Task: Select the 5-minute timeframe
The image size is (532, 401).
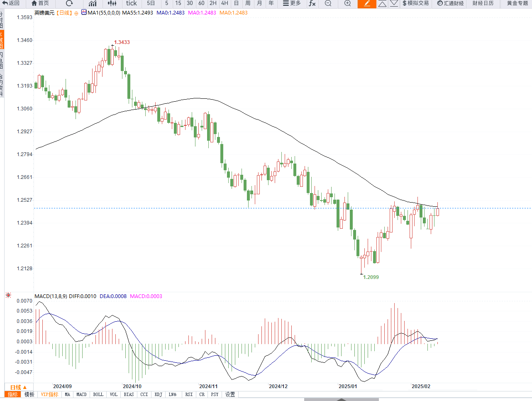Action: click(167, 3)
